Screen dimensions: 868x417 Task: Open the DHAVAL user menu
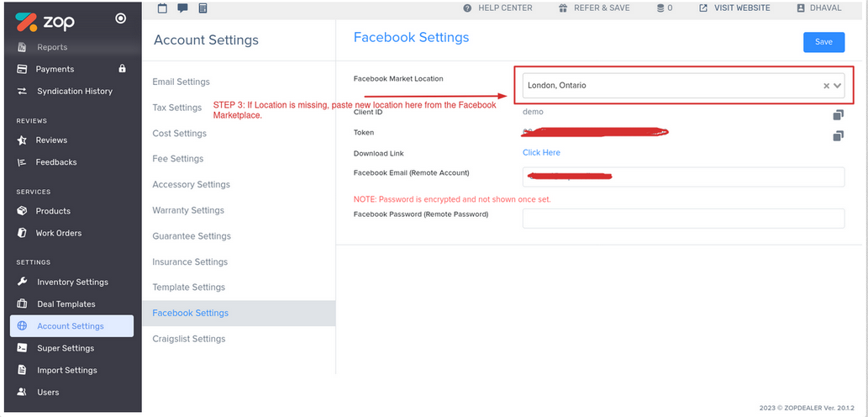(x=818, y=8)
